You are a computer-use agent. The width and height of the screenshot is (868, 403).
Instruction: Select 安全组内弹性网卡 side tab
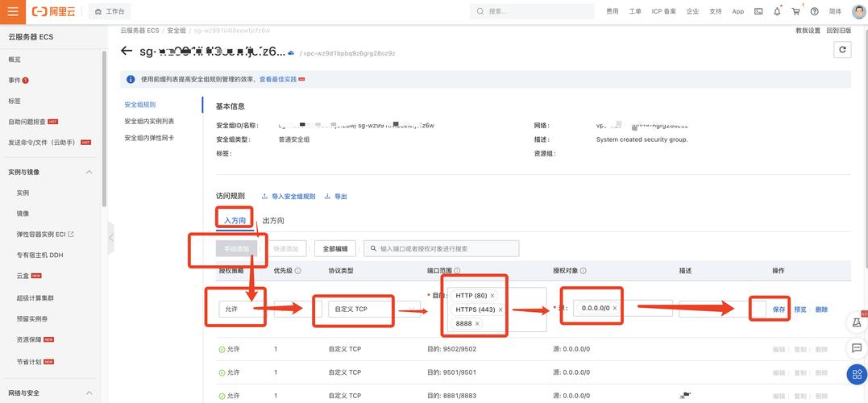(x=149, y=138)
